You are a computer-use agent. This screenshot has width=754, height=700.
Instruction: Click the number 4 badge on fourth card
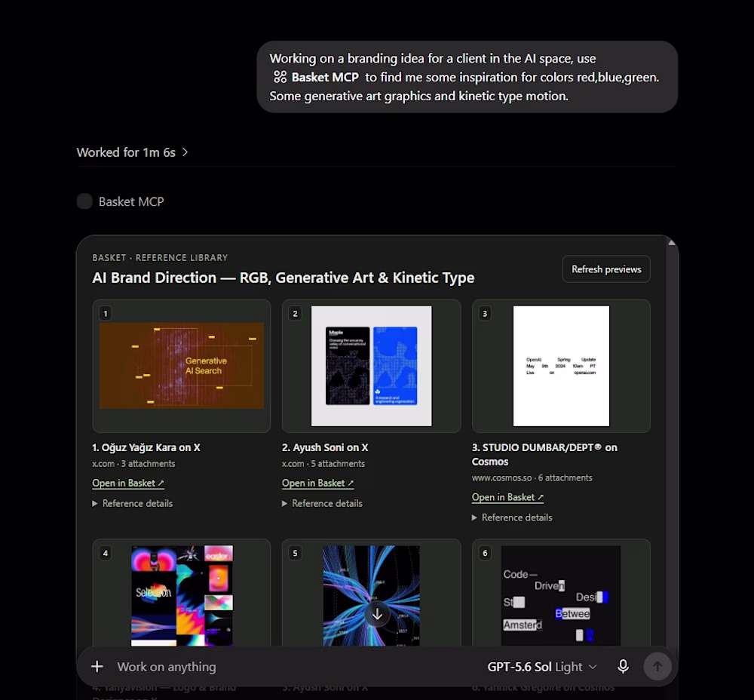[106, 553]
